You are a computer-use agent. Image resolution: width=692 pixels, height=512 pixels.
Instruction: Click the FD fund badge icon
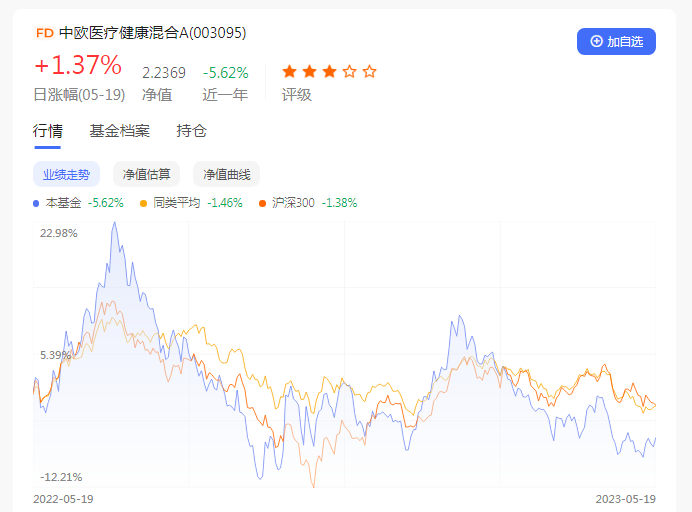click(x=44, y=33)
